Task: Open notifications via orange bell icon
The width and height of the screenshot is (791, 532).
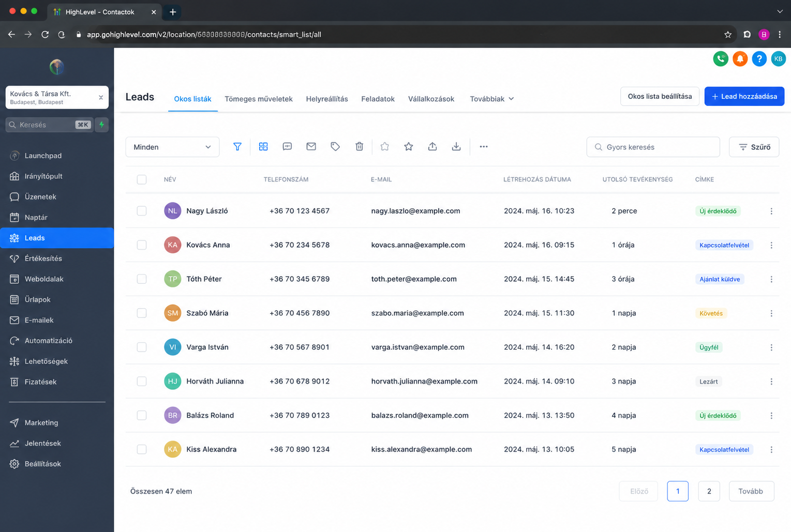Action: (740, 59)
